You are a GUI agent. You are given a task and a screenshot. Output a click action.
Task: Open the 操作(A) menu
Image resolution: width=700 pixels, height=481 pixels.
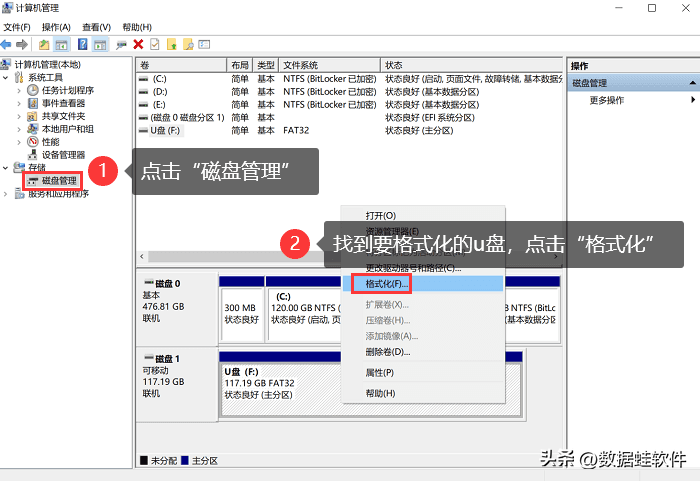tap(56, 27)
